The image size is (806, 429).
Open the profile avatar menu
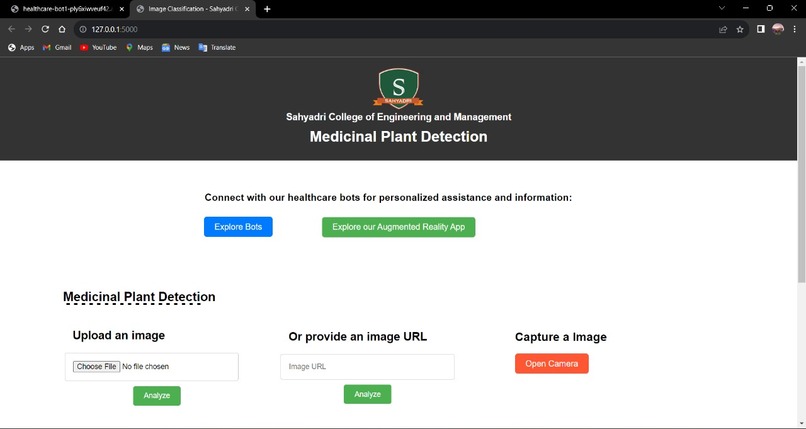click(778, 29)
